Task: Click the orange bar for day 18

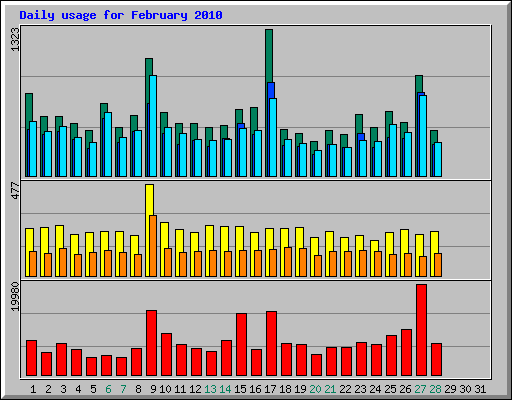Action: coord(288,262)
